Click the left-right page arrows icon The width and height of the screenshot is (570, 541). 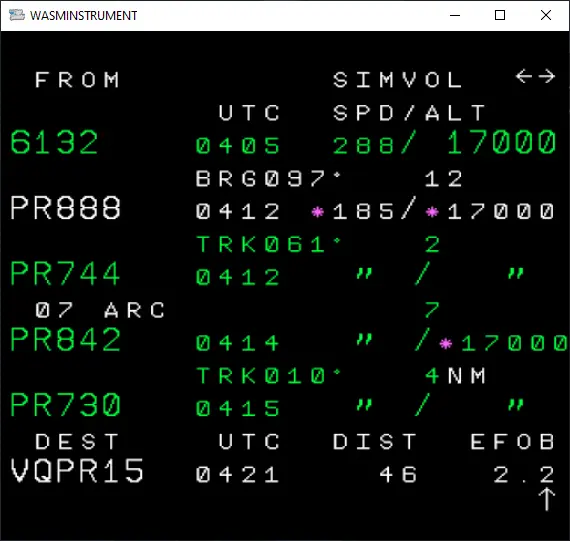pyautogui.click(x=535, y=76)
